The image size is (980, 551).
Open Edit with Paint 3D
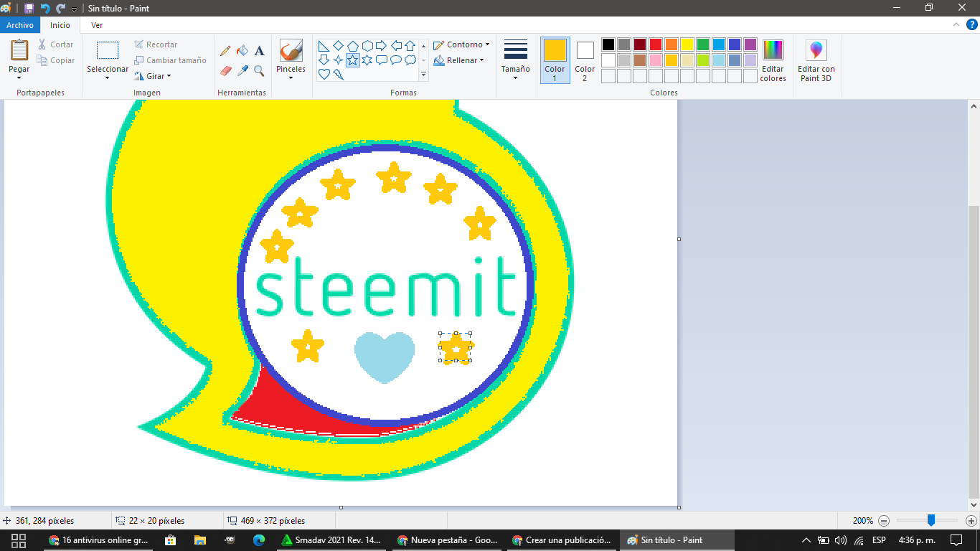(816, 60)
